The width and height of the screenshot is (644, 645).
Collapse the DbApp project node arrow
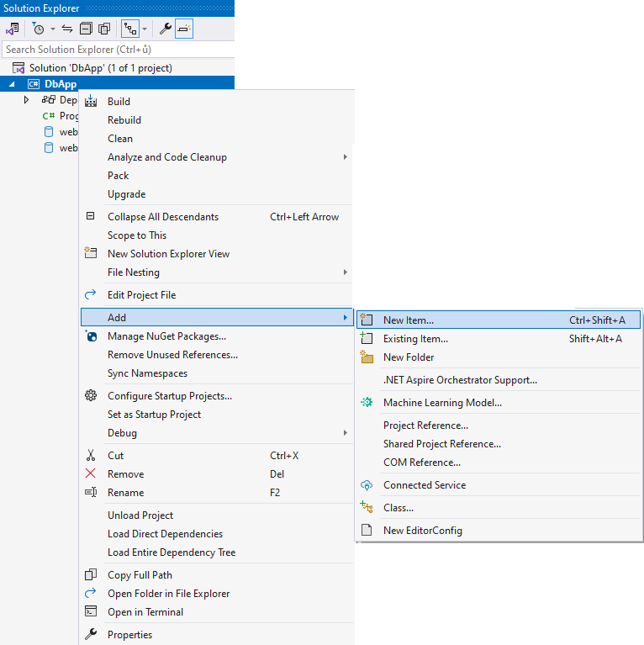coord(12,84)
